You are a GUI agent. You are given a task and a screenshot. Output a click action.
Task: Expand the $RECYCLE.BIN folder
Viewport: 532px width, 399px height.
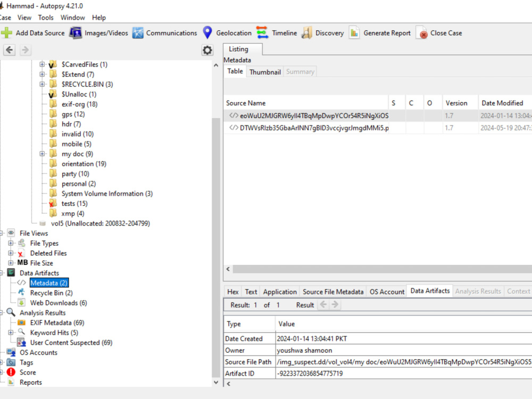[x=42, y=84]
